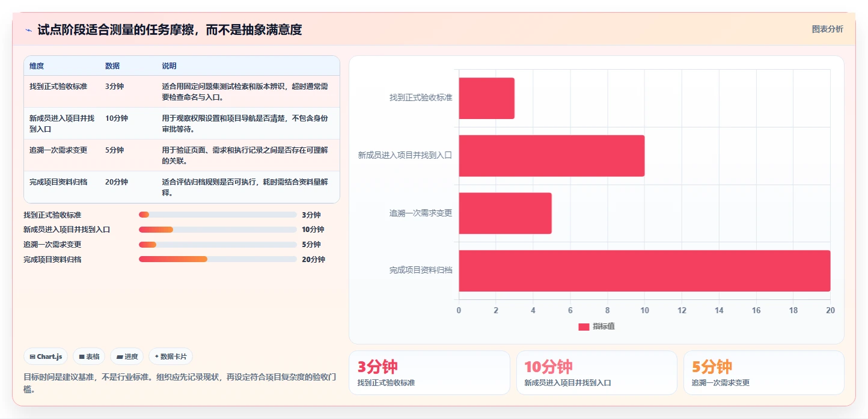The height and width of the screenshot is (419, 868).
Task: Click the 找到正式验收标准 progress bar
Action: (x=218, y=215)
